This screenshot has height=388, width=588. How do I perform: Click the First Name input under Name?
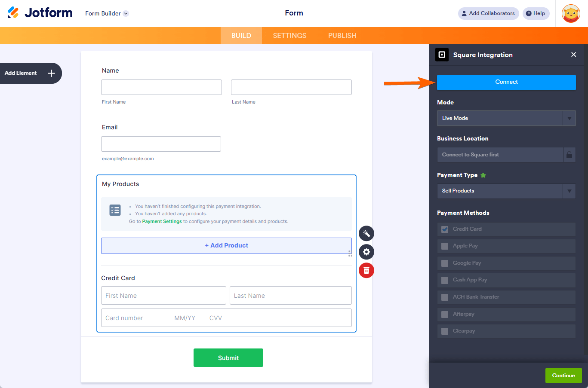pyautogui.click(x=161, y=87)
